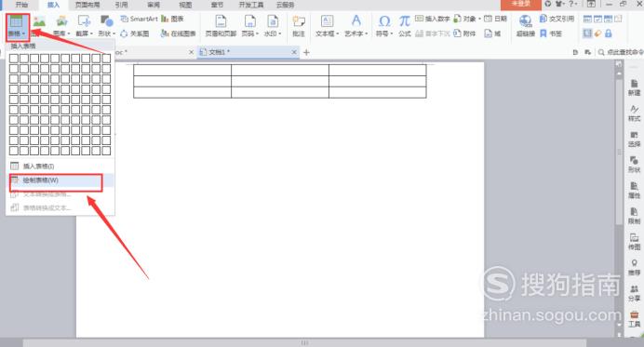This screenshot has width=644, height=347.
Task: Insert a Hyperlink (超链接)
Action: (525, 26)
